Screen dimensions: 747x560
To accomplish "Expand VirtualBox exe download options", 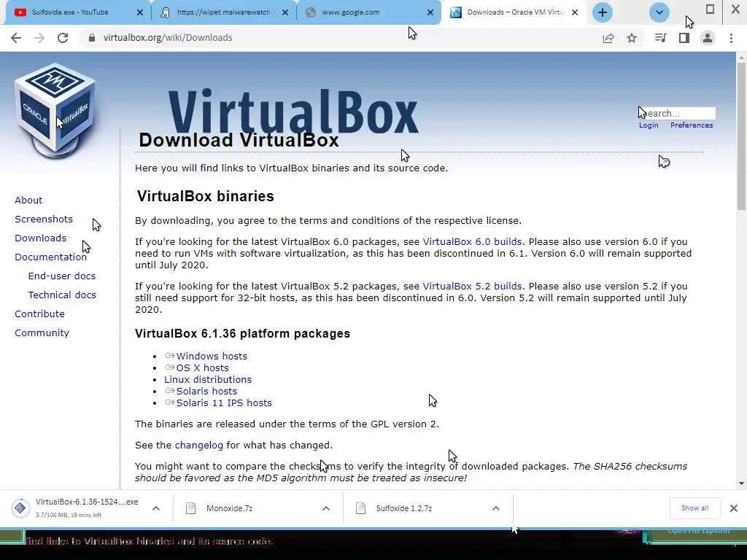I will click(x=156, y=508).
